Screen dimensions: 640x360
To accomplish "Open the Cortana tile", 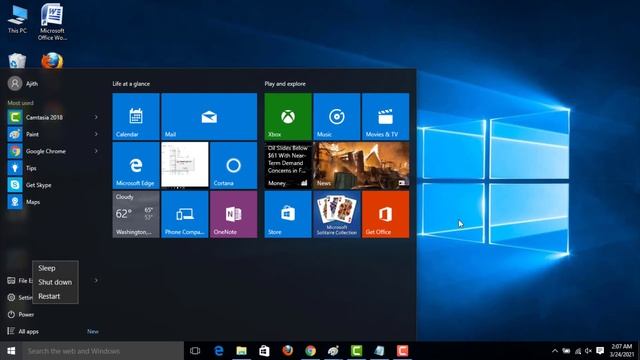I will tap(233, 165).
